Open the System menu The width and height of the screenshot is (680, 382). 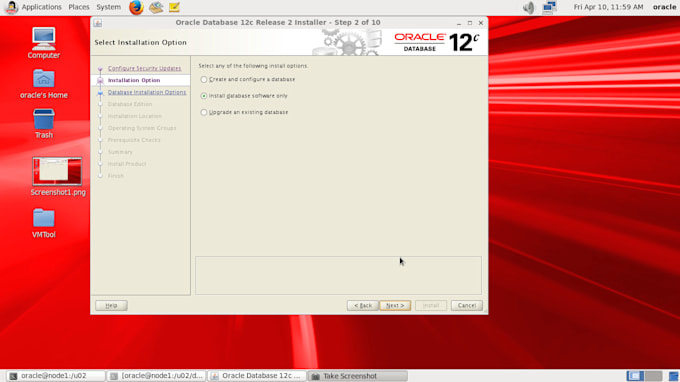(108, 7)
